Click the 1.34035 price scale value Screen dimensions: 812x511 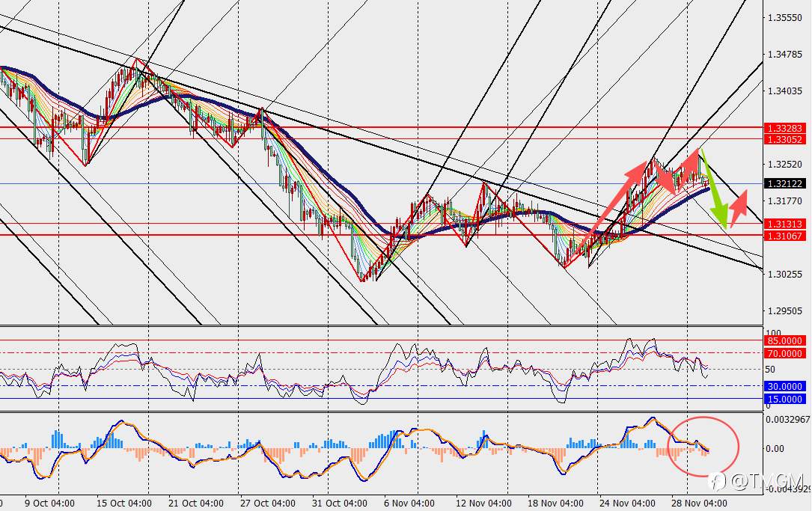point(784,91)
